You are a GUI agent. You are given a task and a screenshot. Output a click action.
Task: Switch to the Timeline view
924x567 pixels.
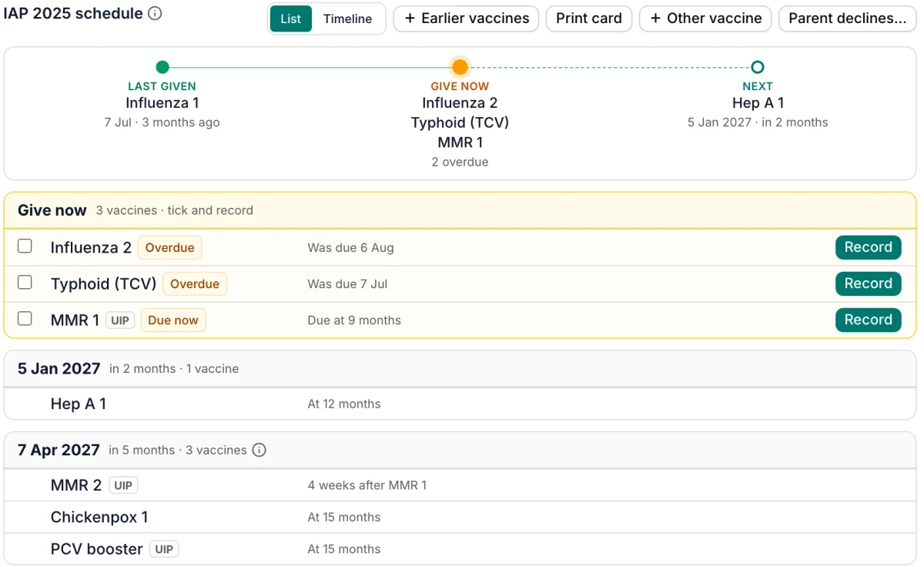coord(347,18)
